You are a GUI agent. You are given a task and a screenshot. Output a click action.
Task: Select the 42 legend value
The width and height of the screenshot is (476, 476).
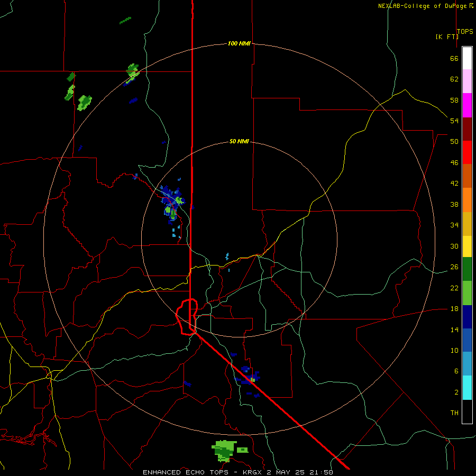tap(454, 184)
